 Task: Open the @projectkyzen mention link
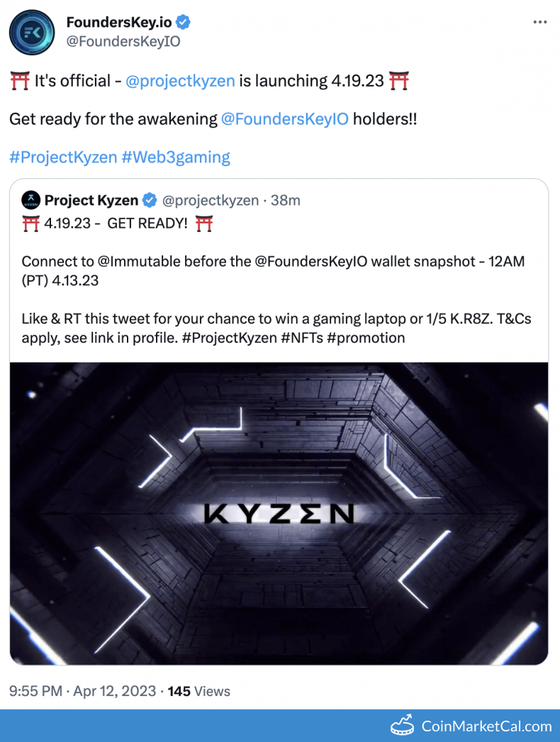tap(180, 81)
